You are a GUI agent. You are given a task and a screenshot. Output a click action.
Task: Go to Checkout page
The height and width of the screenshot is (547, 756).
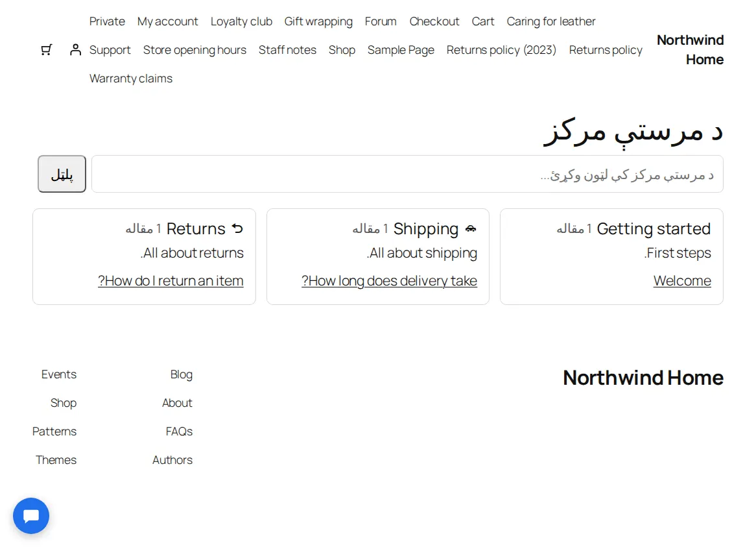click(x=434, y=21)
